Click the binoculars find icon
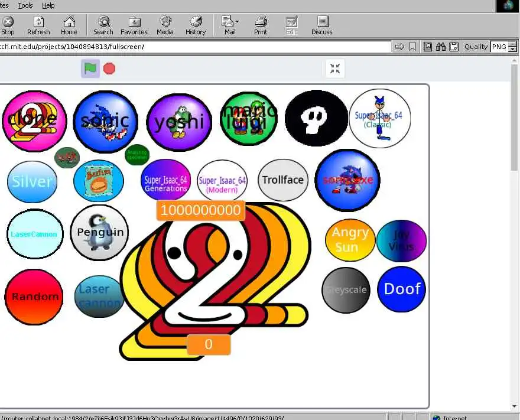520x420 pixels. pyautogui.click(x=441, y=47)
